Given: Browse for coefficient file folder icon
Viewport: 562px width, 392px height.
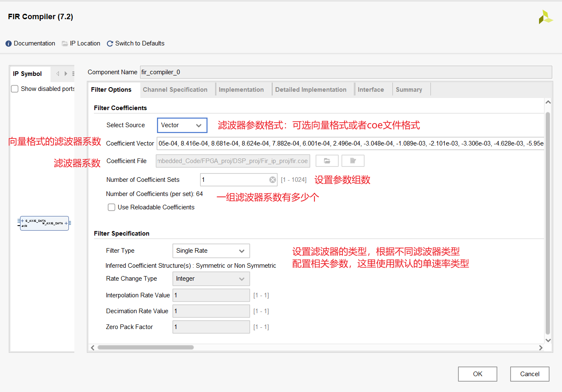Looking at the screenshot, I should tap(327, 161).
